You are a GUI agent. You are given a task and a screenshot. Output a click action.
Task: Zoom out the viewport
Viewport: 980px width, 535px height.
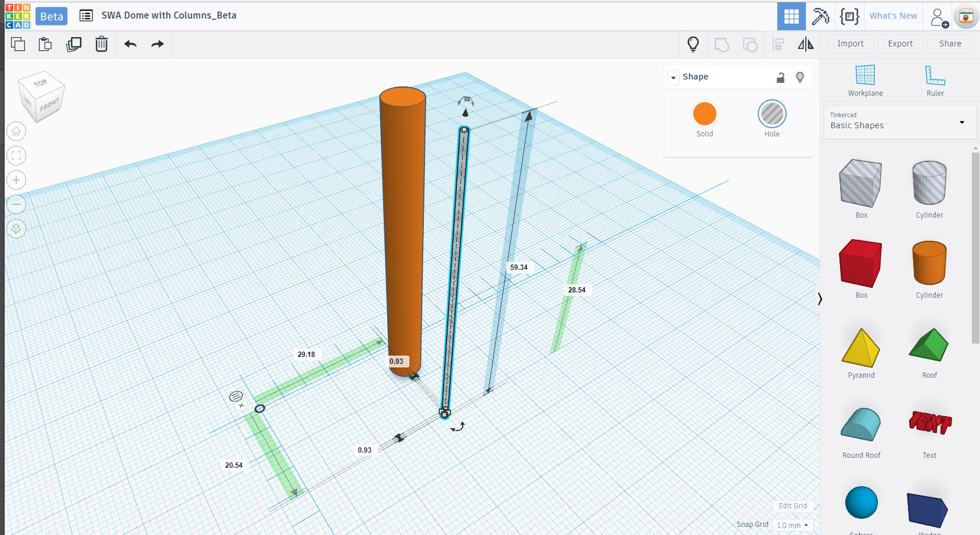click(16, 204)
